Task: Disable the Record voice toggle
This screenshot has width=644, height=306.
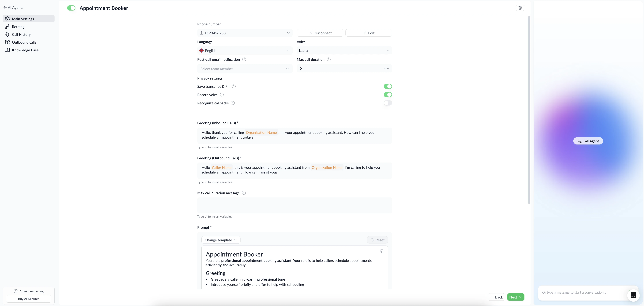Action: [x=388, y=95]
